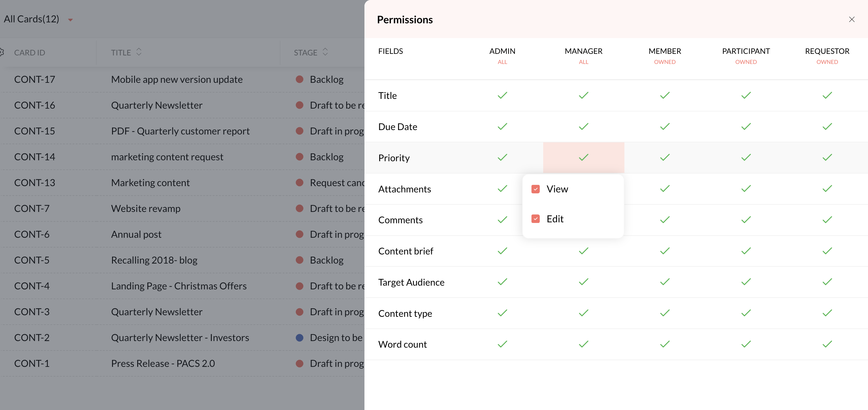
Task: Click Member checkmark for Due Date field
Action: 664,127
